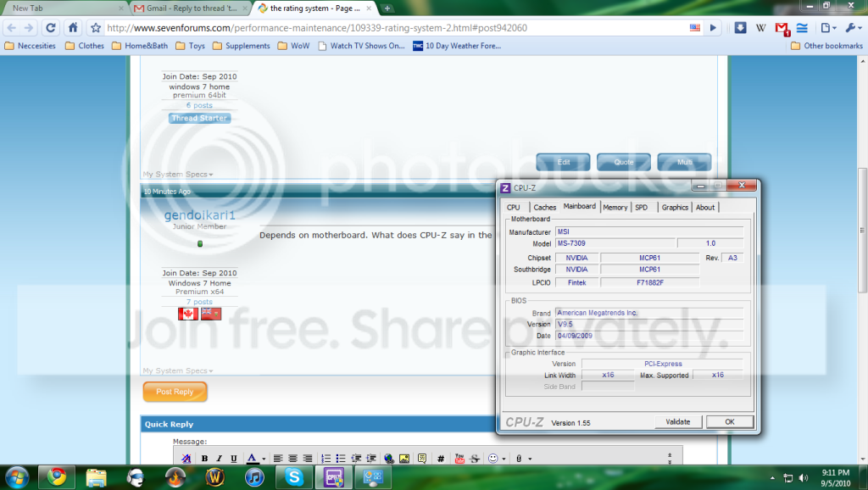This screenshot has width=868, height=490.
Task: Center align text in the reply editor
Action: [x=292, y=459]
